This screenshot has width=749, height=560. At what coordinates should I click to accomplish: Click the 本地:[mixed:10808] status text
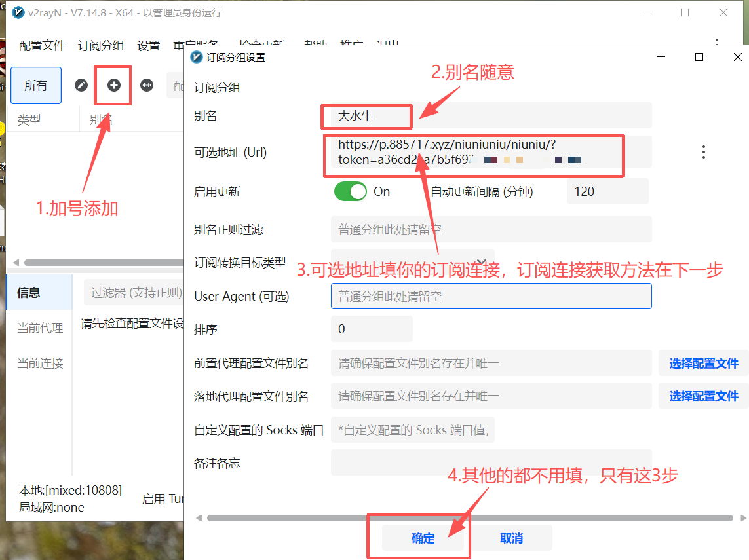click(70, 491)
